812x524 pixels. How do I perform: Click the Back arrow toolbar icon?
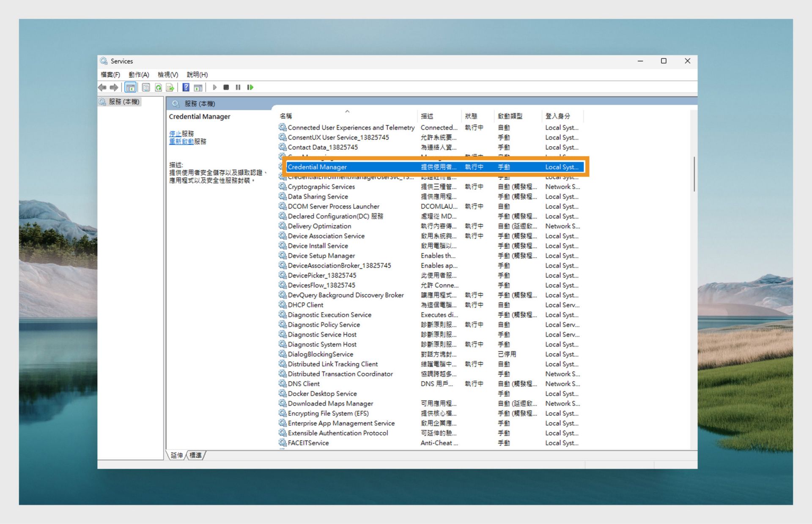pyautogui.click(x=102, y=87)
